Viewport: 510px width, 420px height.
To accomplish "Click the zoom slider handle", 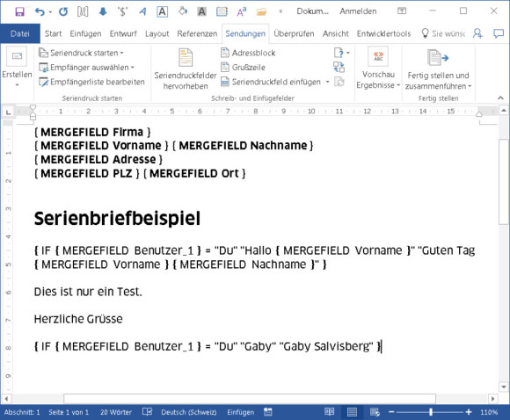I will tap(430, 412).
